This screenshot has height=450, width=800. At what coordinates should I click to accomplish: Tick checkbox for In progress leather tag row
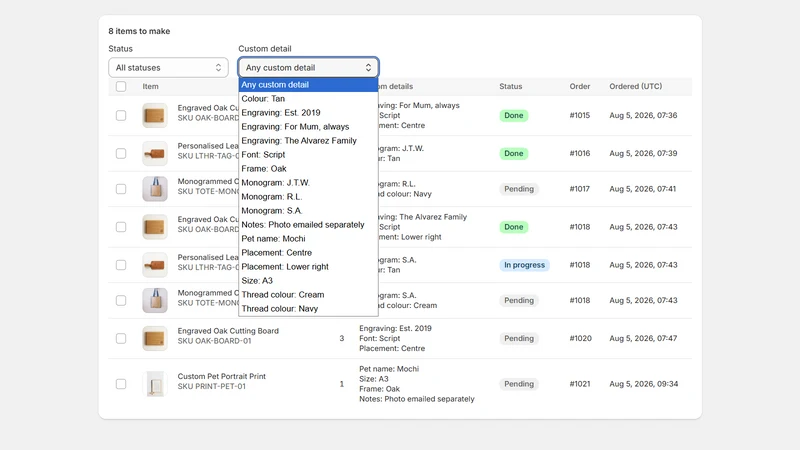[x=121, y=265]
